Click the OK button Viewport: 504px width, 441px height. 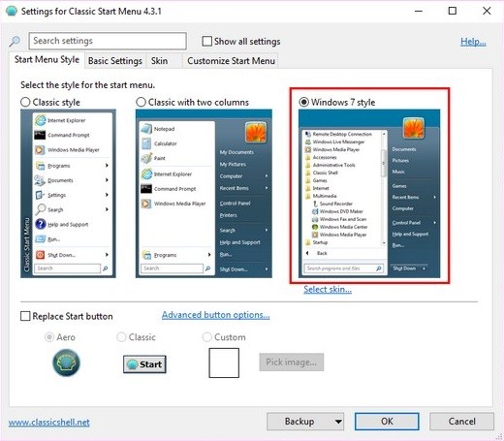[x=387, y=422]
